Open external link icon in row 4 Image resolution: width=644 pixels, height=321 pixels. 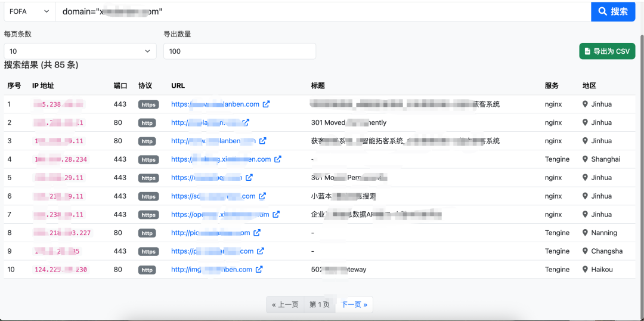click(x=278, y=159)
